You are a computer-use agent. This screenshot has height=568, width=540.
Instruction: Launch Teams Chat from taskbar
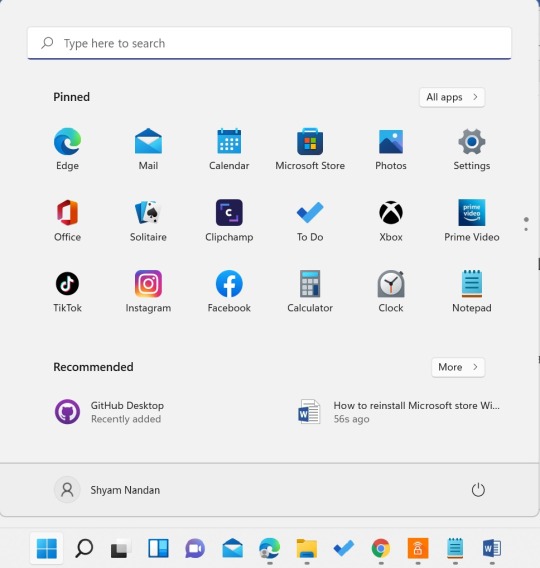[195, 548]
